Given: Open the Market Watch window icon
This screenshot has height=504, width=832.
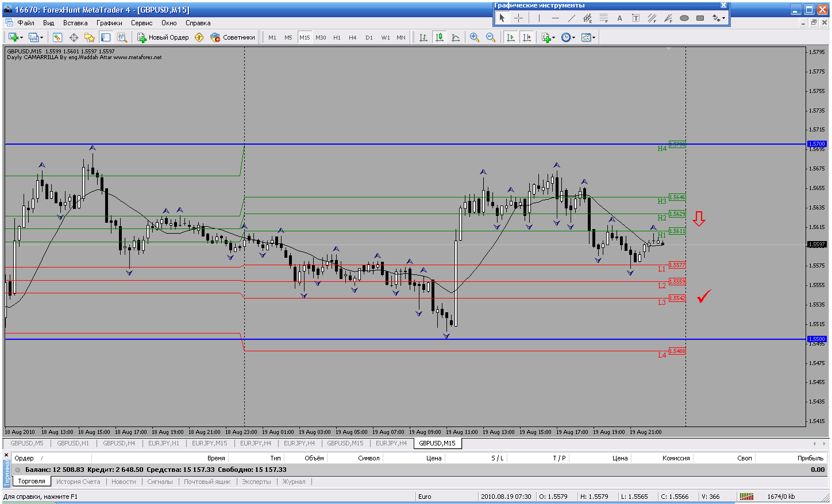Looking at the screenshot, I should click(x=57, y=37).
